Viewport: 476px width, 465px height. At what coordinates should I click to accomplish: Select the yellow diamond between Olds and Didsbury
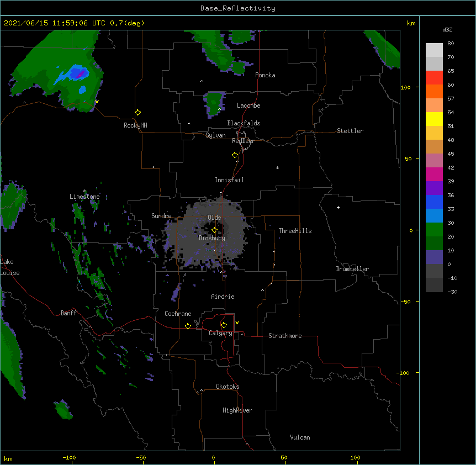pyautogui.click(x=214, y=230)
